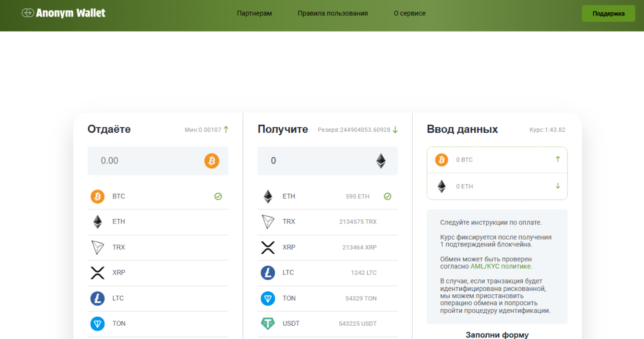644x339 pixels.
Task: Open the AML/KYC политике link
Action: pos(501,267)
